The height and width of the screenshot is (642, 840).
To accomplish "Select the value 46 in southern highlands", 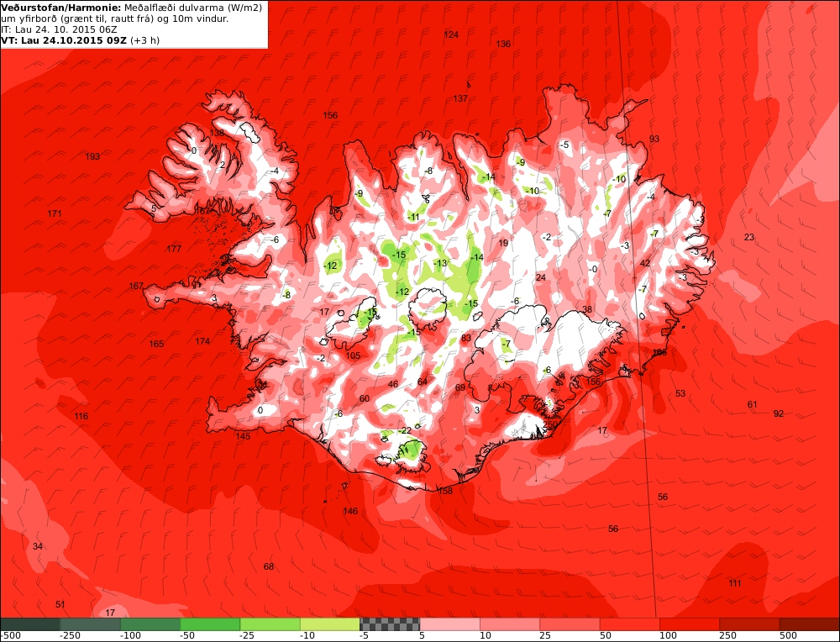I will 393,384.
